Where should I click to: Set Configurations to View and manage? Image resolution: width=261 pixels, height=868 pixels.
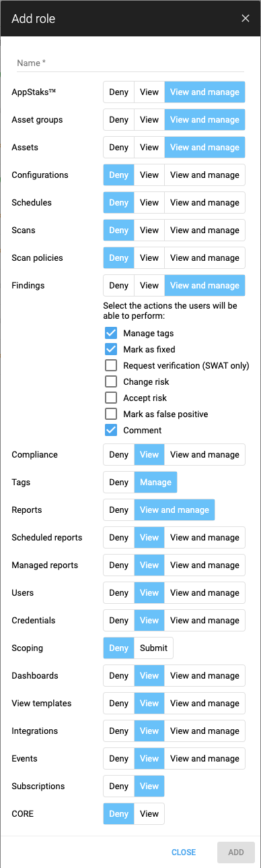204,175
